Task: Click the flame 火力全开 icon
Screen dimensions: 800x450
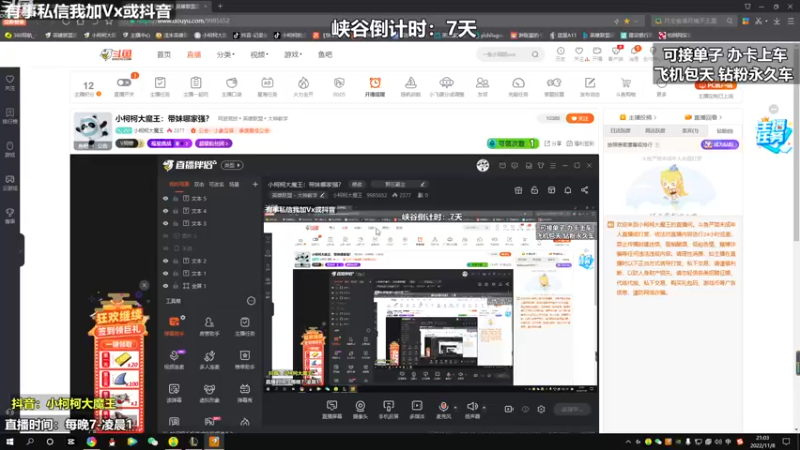Action: pyautogui.click(x=303, y=86)
